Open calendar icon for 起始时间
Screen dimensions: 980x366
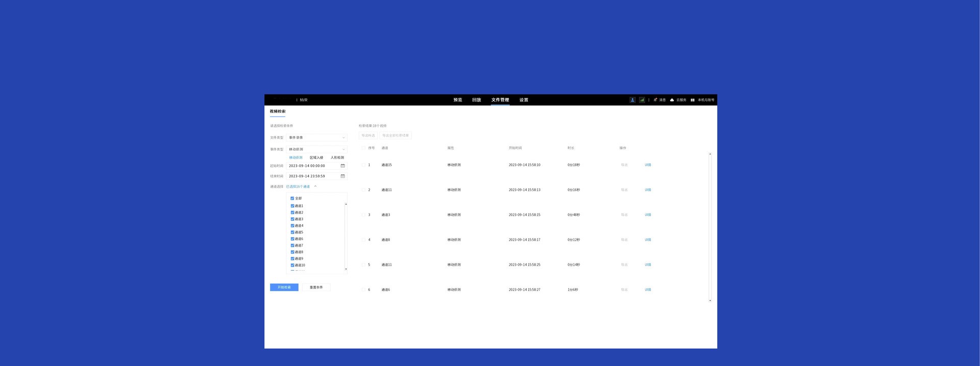tap(342, 166)
